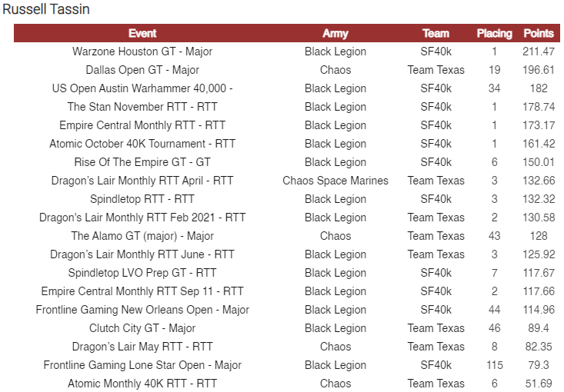Click the Team column header
The height and width of the screenshot is (392, 564).
point(436,33)
